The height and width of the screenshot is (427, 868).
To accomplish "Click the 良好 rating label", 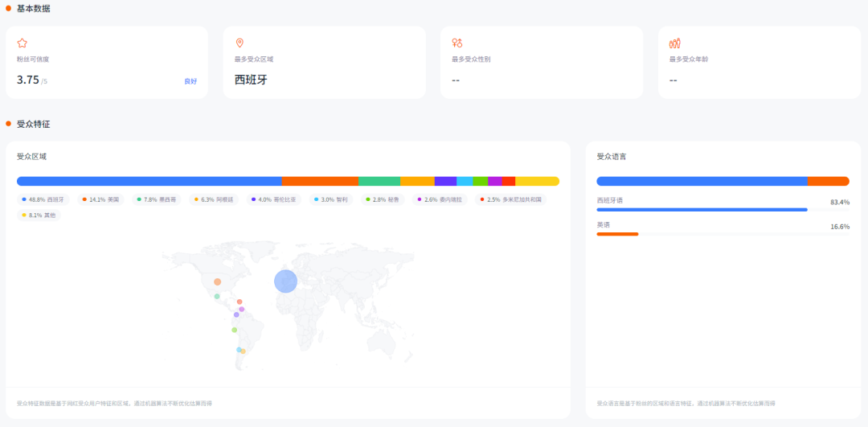I will [190, 81].
